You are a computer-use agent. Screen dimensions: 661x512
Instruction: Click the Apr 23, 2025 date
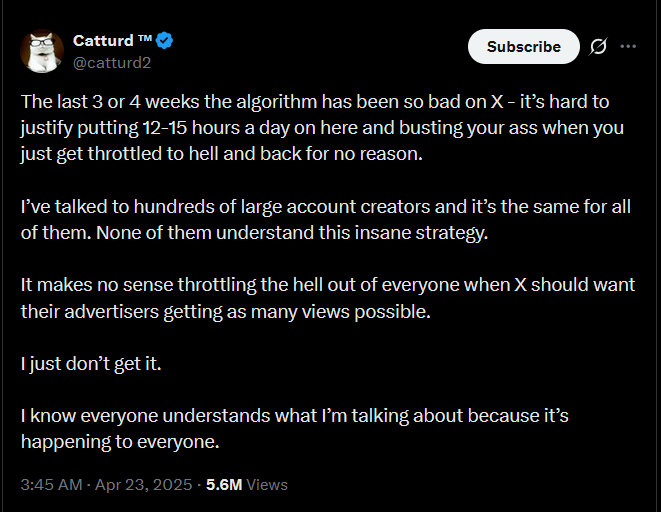tap(143, 485)
